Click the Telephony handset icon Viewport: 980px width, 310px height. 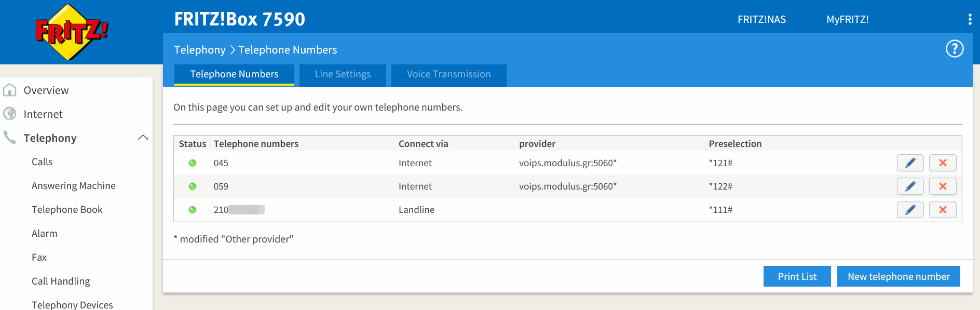[x=10, y=138]
